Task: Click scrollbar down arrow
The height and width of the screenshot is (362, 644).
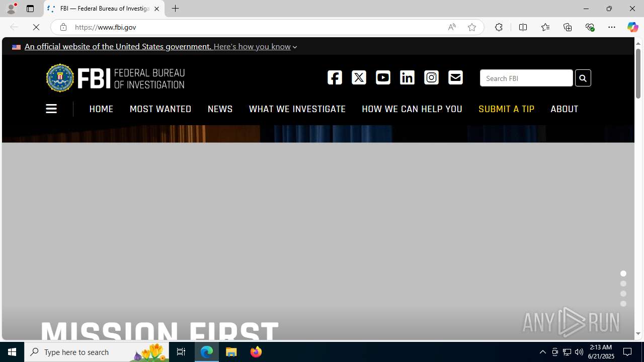Action: (638, 334)
